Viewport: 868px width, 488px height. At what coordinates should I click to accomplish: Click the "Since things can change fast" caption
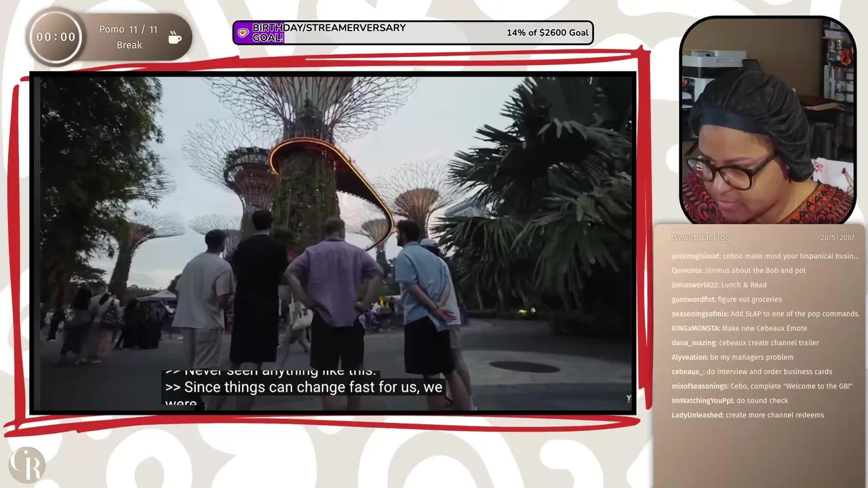[304, 388]
